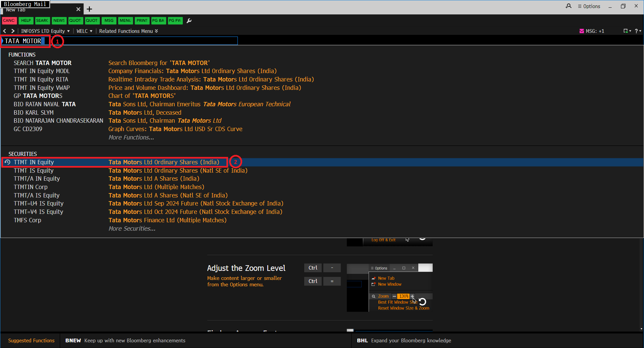The image size is (644, 348).
Task: Select SEARCH TATA MOTOR function
Action: coord(43,63)
